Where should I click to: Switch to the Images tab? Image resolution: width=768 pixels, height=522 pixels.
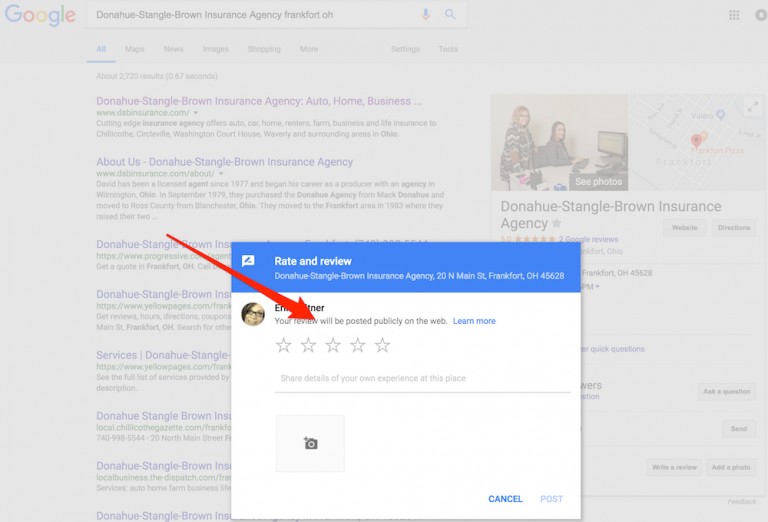click(x=215, y=49)
